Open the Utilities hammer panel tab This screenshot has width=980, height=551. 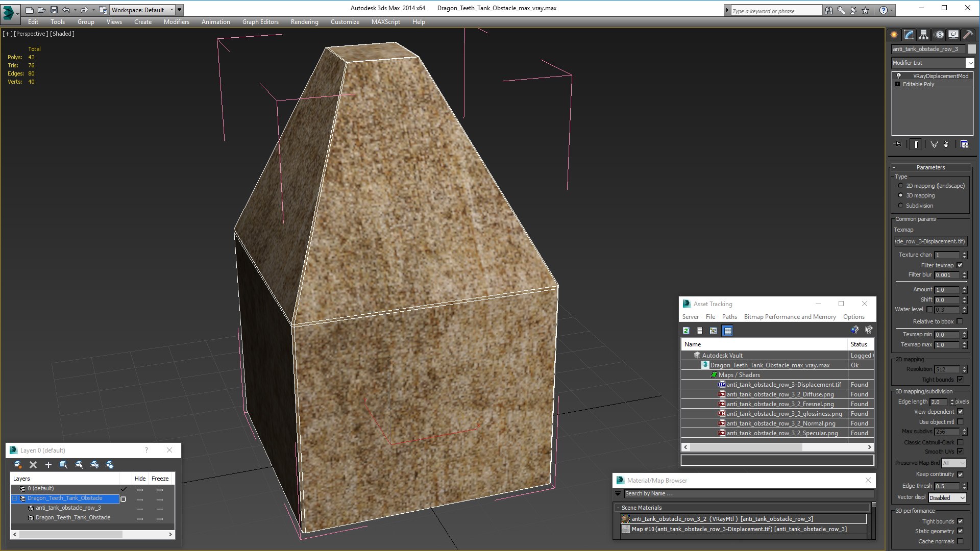(x=967, y=35)
